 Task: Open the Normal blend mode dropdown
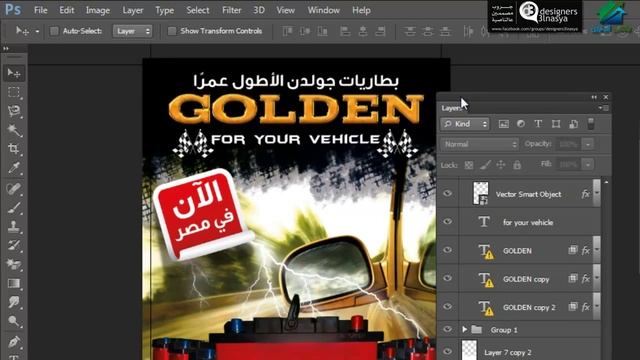tap(480, 144)
